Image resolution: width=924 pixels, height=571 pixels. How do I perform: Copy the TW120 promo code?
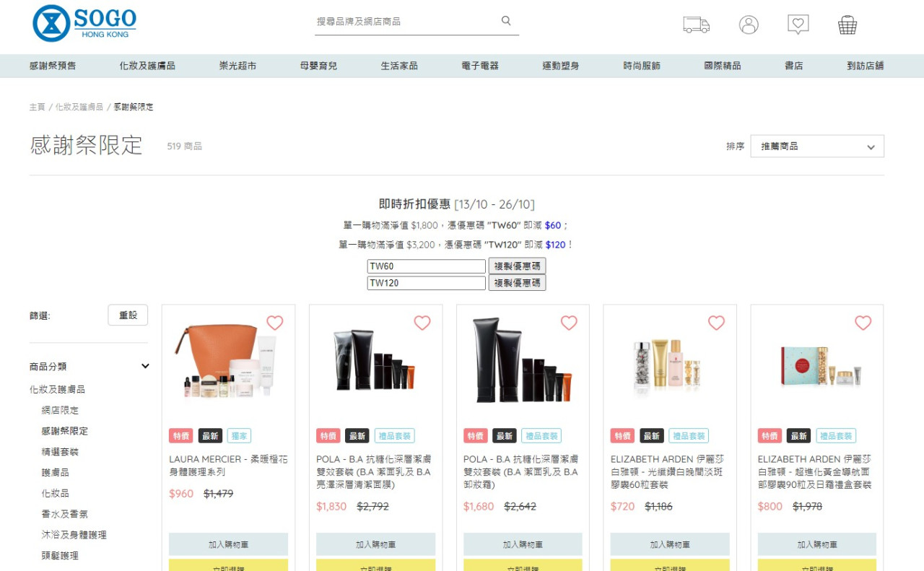point(517,283)
